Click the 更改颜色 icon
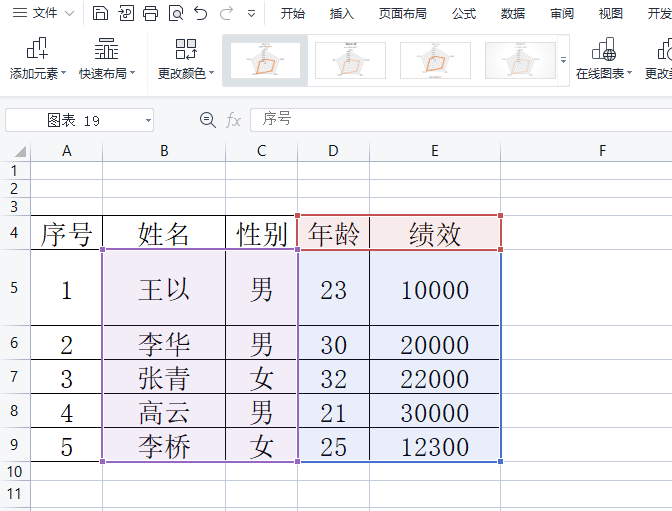This screenshot has width=672, height=511. [x=186, y=48]
